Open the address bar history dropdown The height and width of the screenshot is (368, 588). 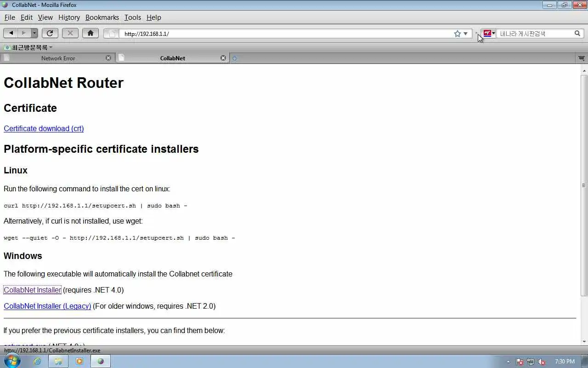point(465,34)
